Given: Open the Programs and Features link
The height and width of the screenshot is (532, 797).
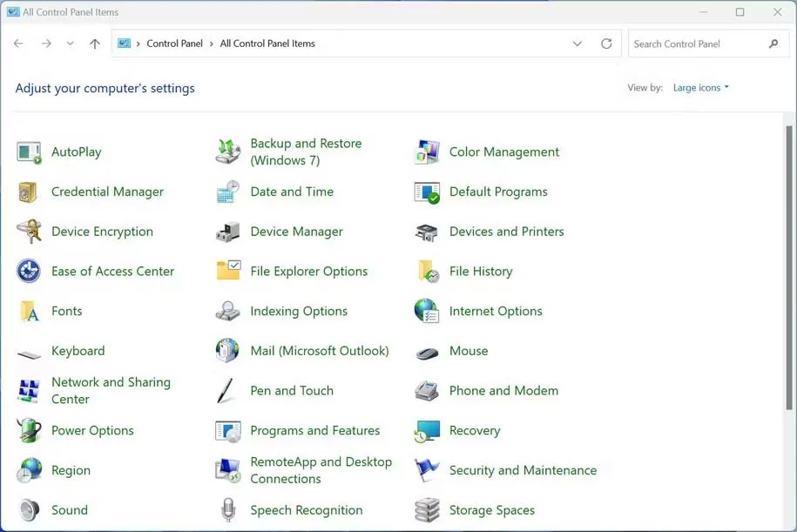Looking at the screenshot, I should coord(314,431).
